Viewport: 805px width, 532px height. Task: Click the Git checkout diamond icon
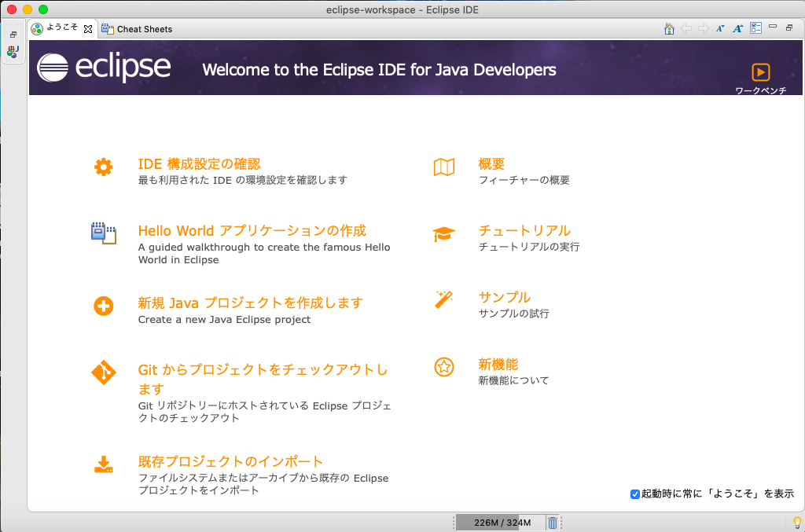[x=104, y=372]
